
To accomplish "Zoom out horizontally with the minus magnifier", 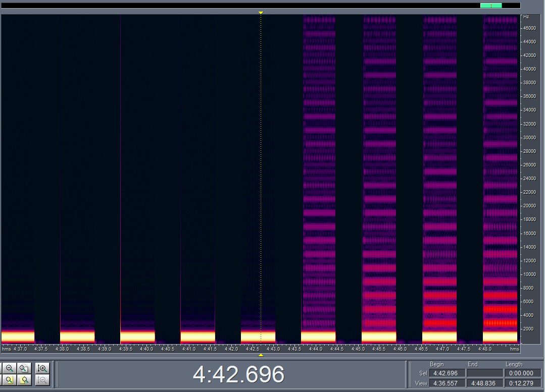I will 10,368.
